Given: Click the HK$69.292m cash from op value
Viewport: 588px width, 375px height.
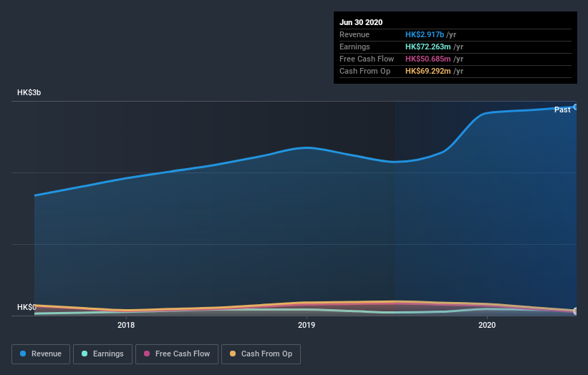Looking at the screenshot, I should coord(428,71).
